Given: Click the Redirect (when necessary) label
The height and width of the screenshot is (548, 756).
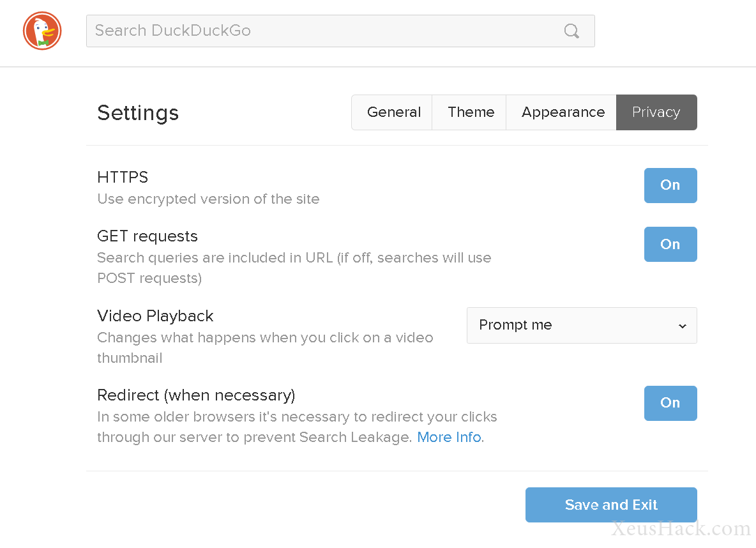Looking at the screenshot, I should click(x=196, y=395).
